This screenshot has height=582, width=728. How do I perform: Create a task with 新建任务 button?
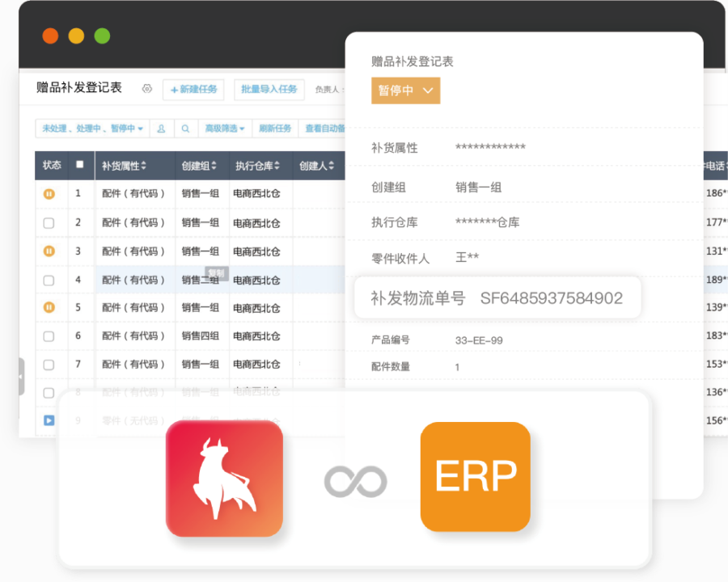[x=193, y=90]
